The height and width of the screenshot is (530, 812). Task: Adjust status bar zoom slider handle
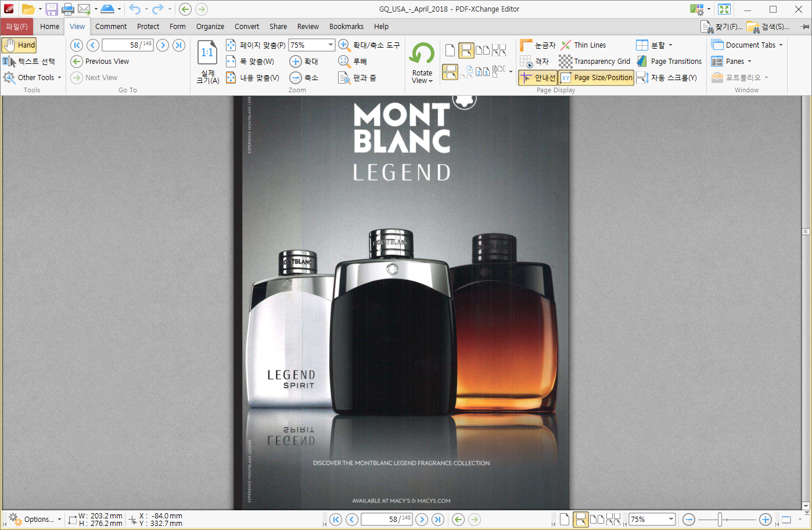coord(720,520)
